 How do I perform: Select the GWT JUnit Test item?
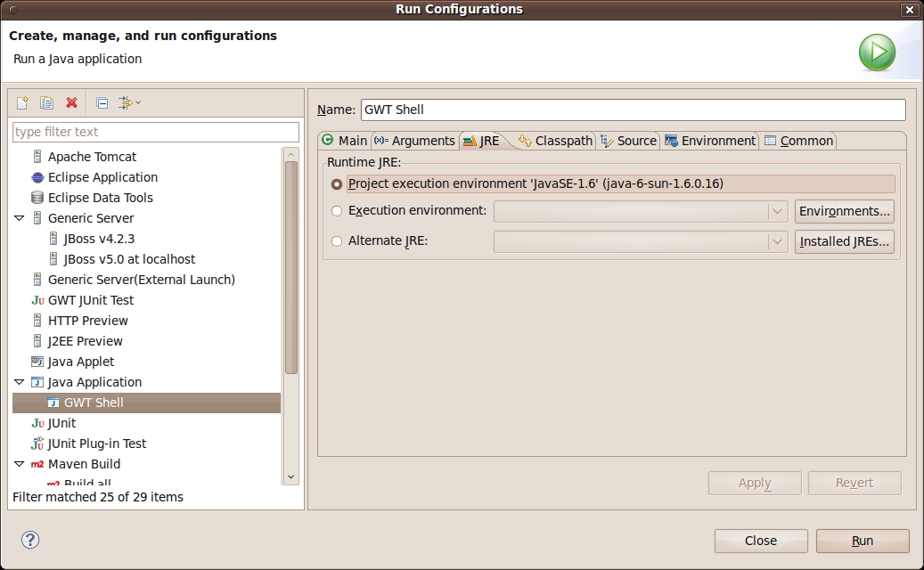(x=91, y=300)
